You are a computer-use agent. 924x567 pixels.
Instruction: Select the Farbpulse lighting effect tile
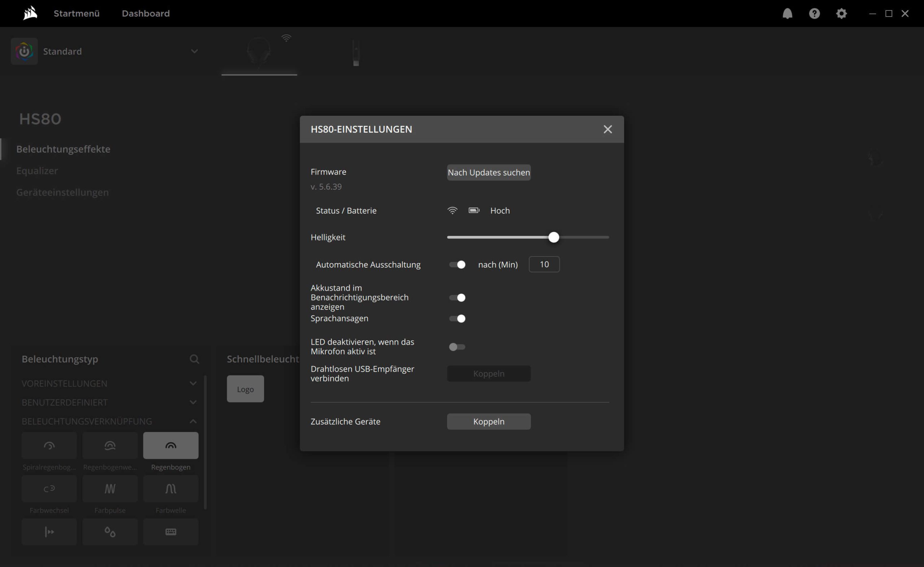[110, 489]
